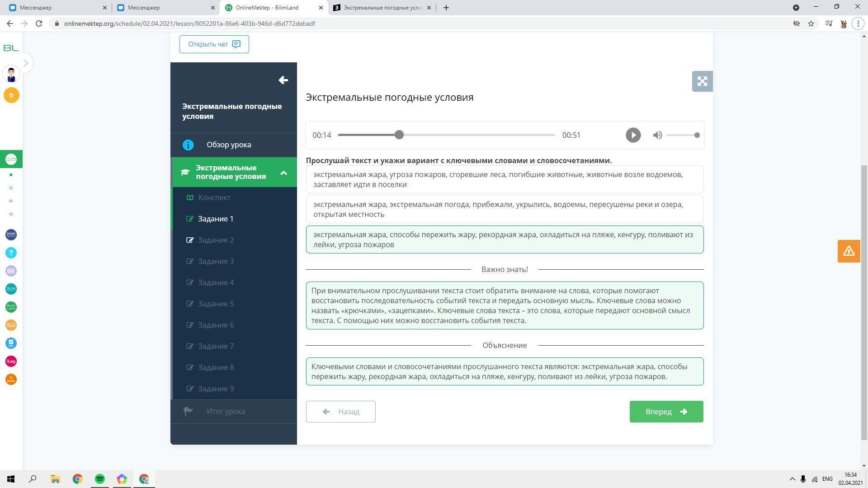
Task: Click the Вперед button
Action: pos(666,412)
